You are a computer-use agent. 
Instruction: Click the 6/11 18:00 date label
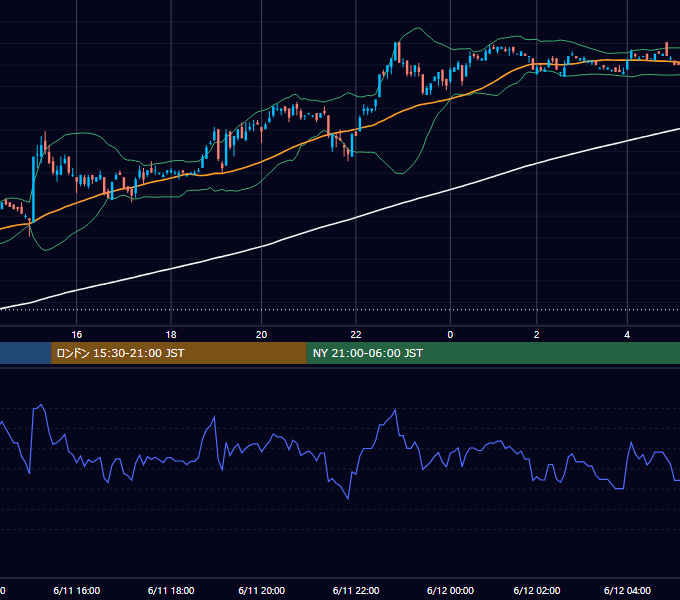tap(171, 590)
